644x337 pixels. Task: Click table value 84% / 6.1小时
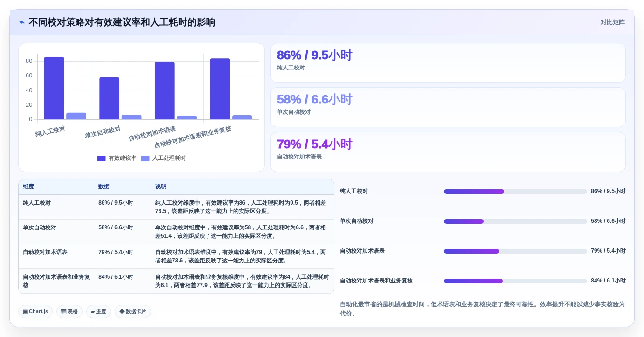[116, 277]
